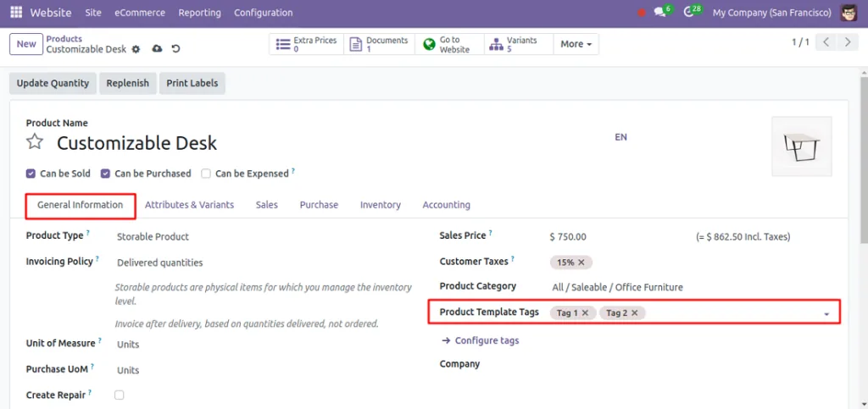Edit the Customizable Desk product name field
Viewport: 868px width, 409px height.
pos(137,143)
